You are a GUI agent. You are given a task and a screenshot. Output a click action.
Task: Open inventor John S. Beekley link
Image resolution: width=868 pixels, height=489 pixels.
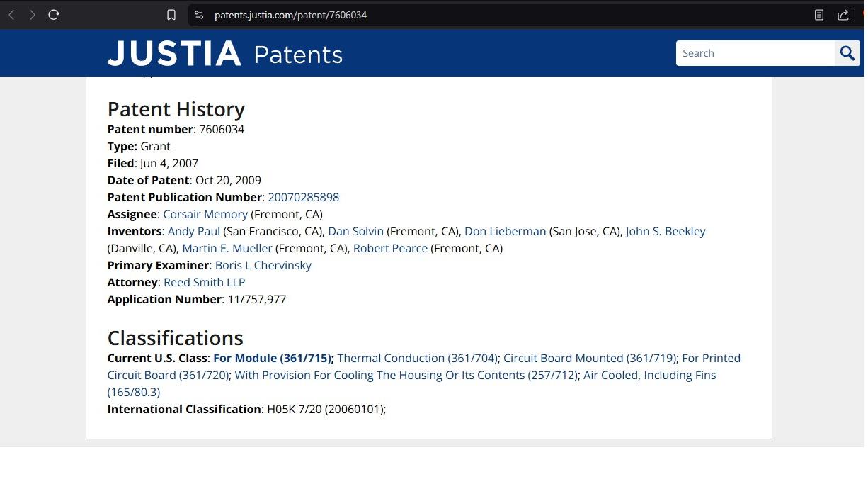point(665,231)
